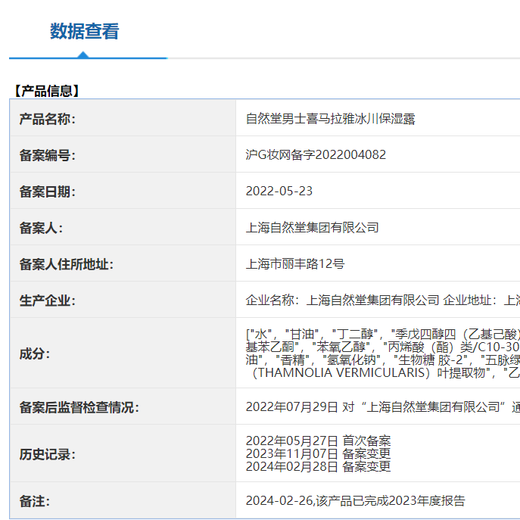Click the address 上海市丽丰路12号
Viewport: 520px width, 520px height.
point(295,264)
